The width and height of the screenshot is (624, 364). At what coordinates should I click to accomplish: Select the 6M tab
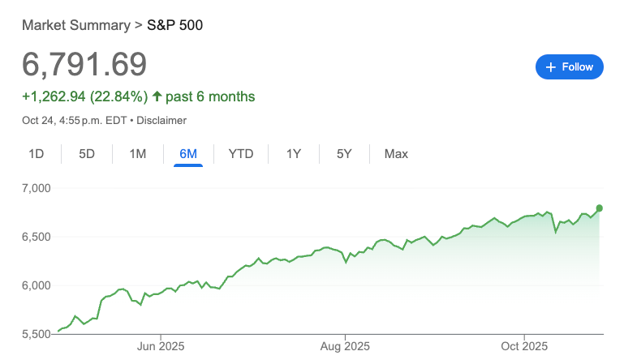tap(188, 154)
